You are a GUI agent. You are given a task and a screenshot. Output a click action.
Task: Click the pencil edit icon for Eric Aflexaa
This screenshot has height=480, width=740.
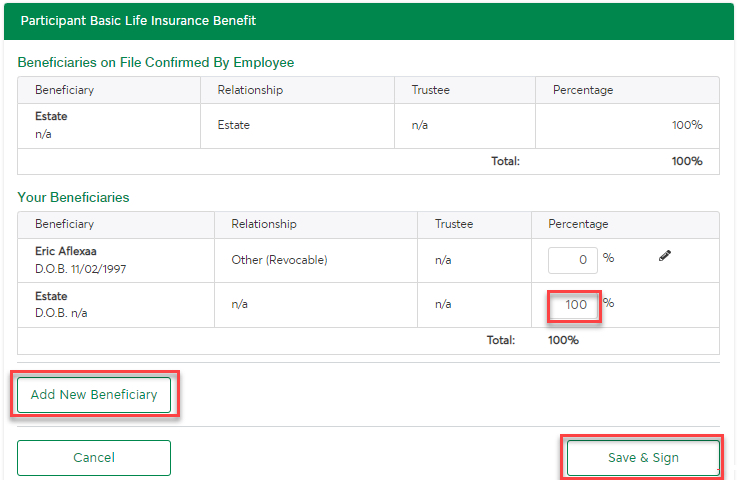(664, 256)
